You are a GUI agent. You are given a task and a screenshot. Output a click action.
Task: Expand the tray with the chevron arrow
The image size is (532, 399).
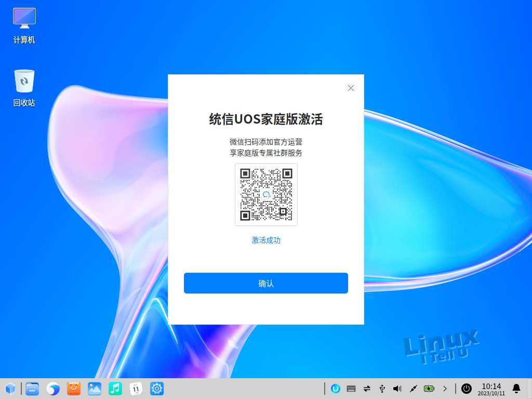click(x=445, y=389)
